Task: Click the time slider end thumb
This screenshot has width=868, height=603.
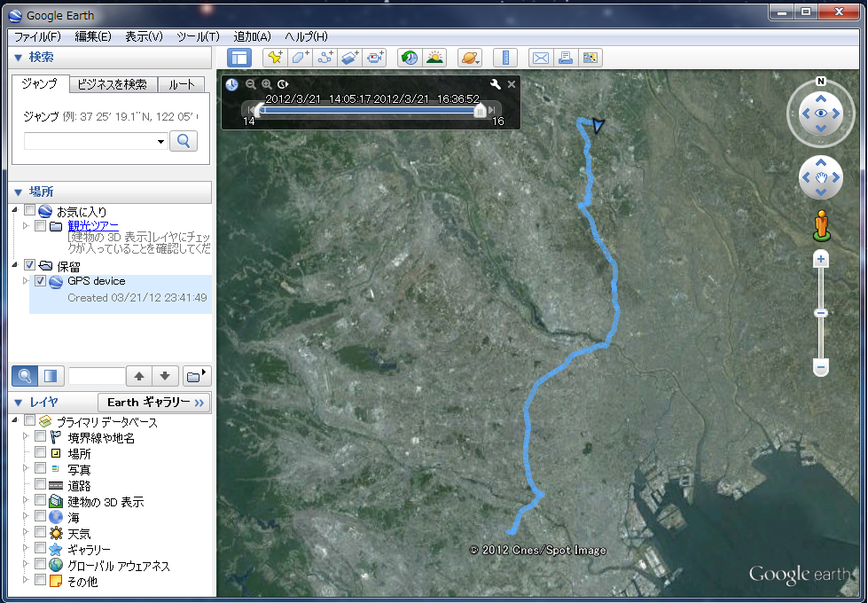Action: [480, 111]
